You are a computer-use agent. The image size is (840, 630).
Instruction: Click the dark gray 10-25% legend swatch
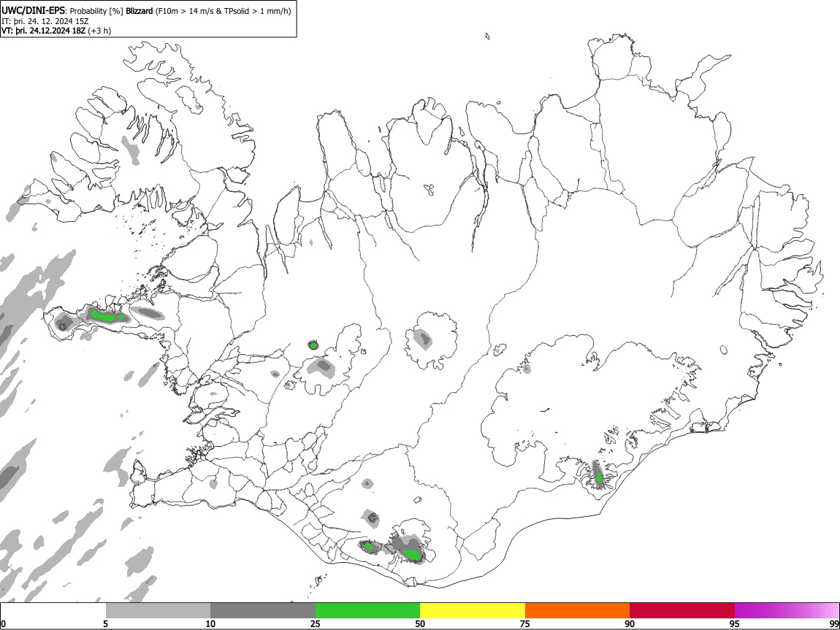(263, 611)
